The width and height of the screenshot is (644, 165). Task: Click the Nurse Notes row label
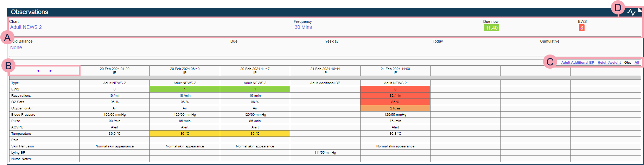(x=21, y=159)
